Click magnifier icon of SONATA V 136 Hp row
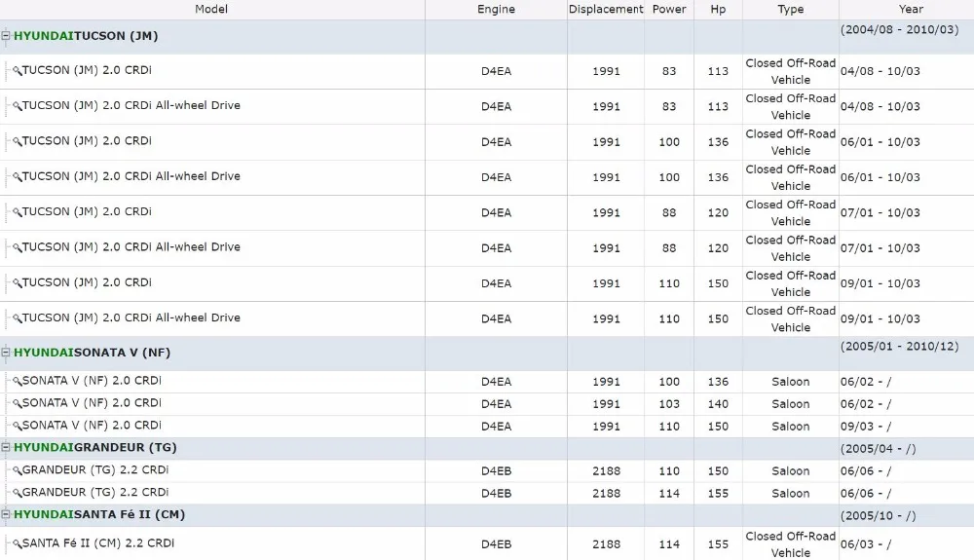The width and height of the screenshot is (974, 560). [18, 382]
